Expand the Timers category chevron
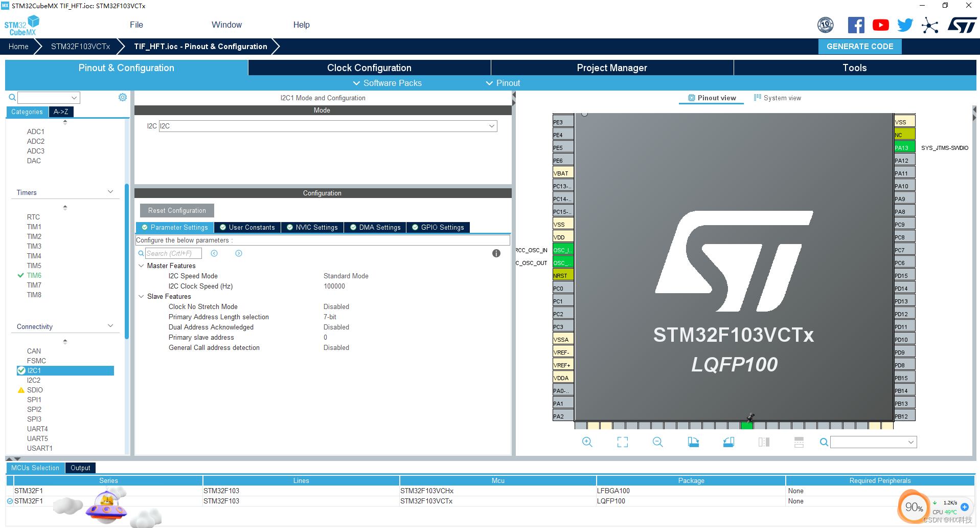This screenshot has height=528, width=980. click(x=110, y=192)
